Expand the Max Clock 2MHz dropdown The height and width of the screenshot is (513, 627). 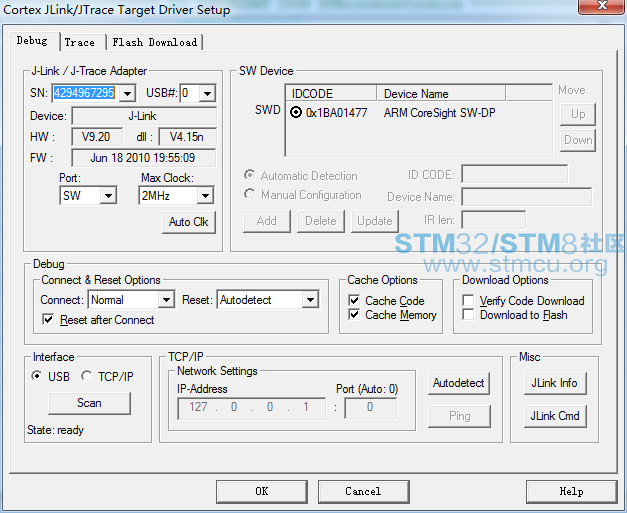(x=205, y=196)
